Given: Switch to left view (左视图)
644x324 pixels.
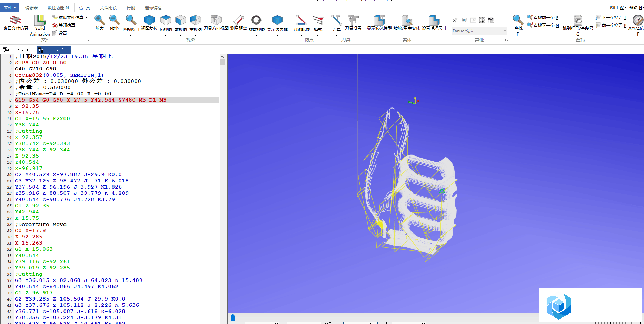Looking at the screenshot, I should pyautogui.click(x=196, y=20).
